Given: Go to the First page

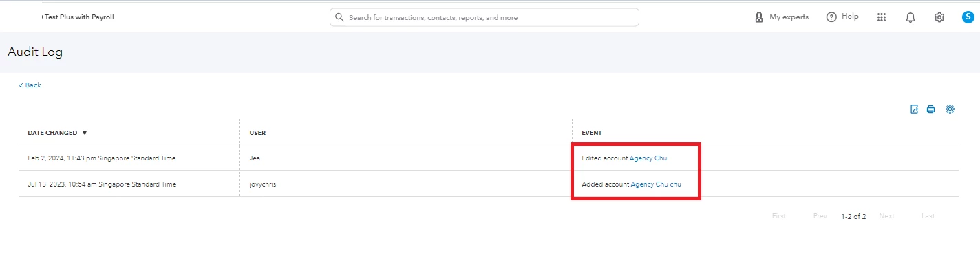Looking at the screenshot, I should point(779,216).
